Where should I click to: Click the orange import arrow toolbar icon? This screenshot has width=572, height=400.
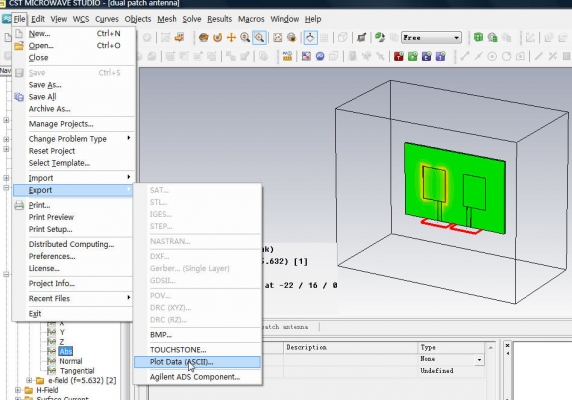(179, 37)
